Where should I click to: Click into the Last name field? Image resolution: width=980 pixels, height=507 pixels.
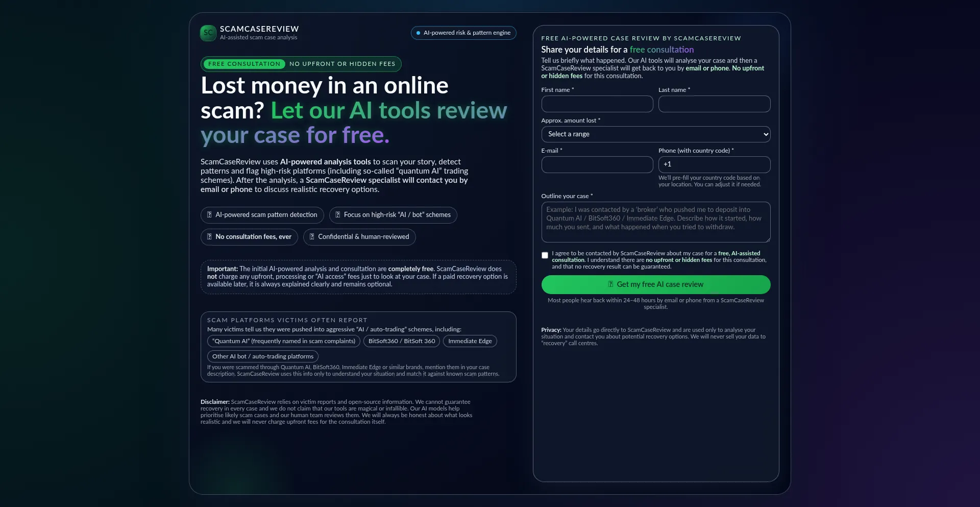pos(714,104)
